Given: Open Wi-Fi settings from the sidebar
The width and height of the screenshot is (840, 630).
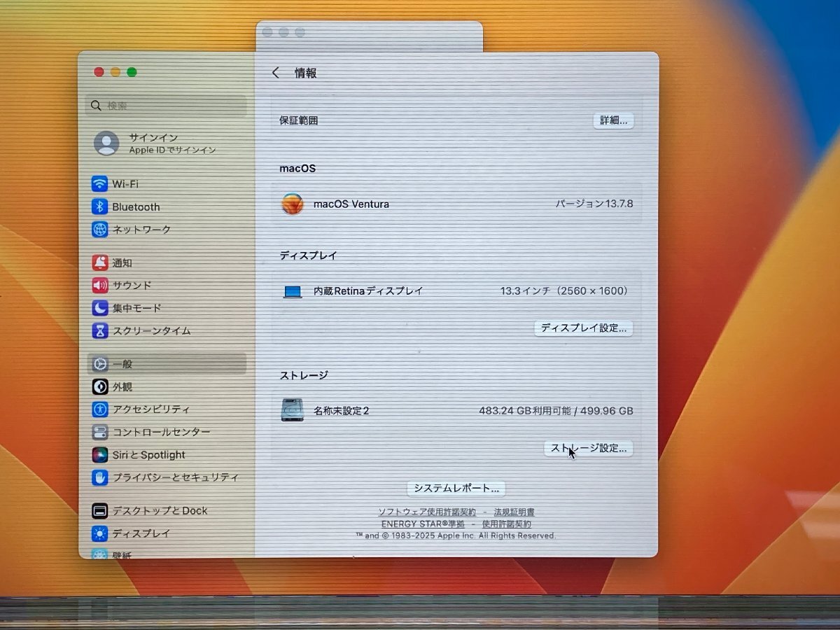Looking at the screenshot, I should click(x=126, y=183).
